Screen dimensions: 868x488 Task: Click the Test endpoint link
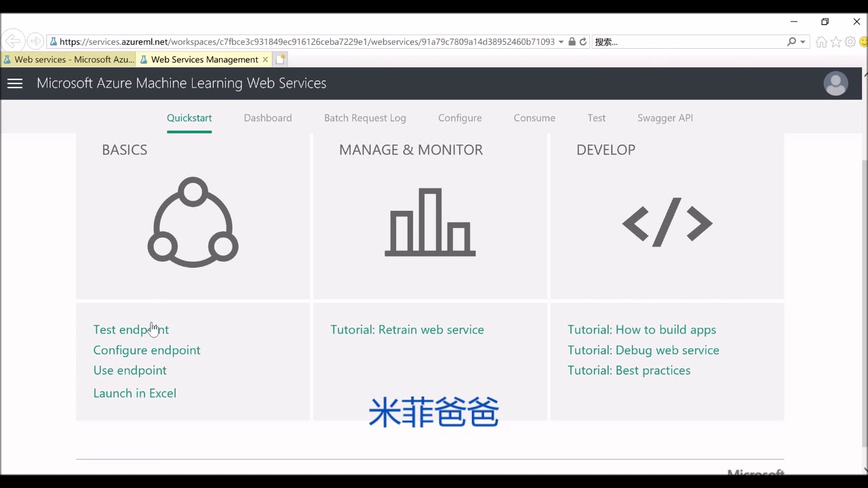pyautogui.click(x=131, y=329)
